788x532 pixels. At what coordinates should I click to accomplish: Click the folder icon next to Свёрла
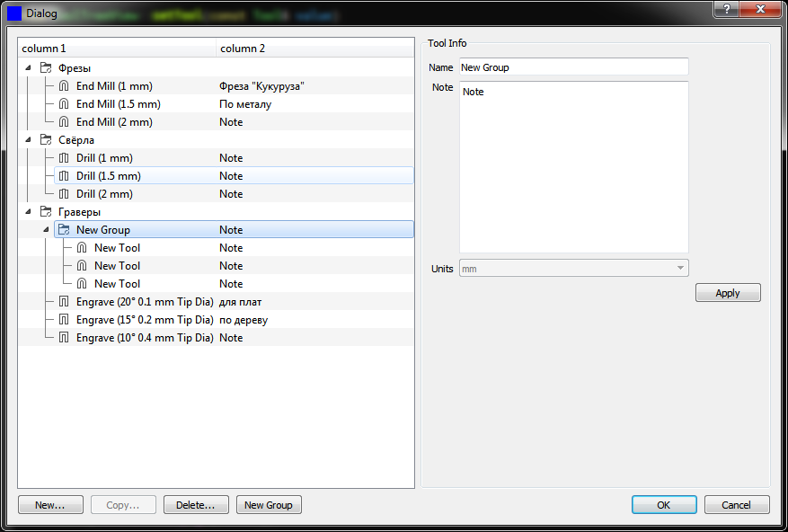(x=46, y=140)
